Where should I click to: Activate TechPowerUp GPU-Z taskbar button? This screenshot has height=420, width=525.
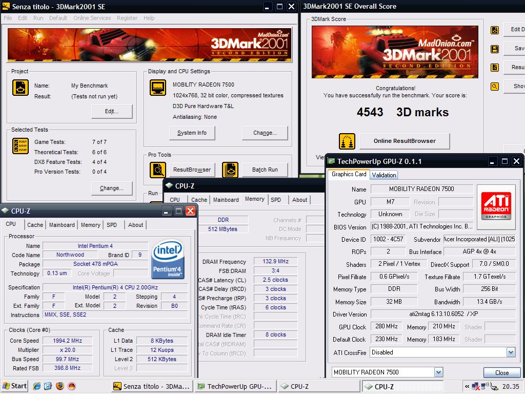coord(235,387)
